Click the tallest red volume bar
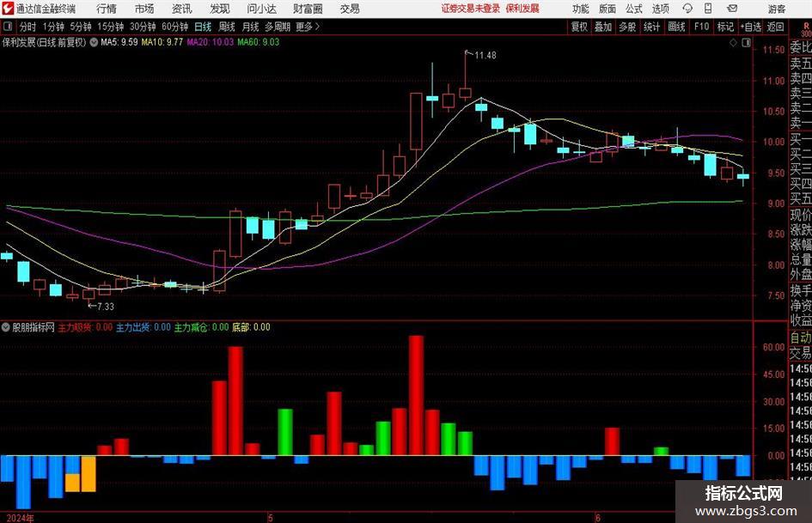Viewport: 812px width, 523px height. coord(416,396)
